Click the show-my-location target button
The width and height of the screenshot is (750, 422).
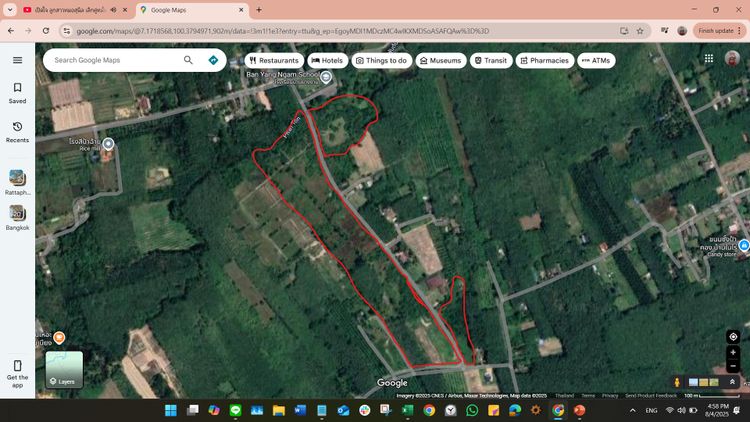(733, 337)
